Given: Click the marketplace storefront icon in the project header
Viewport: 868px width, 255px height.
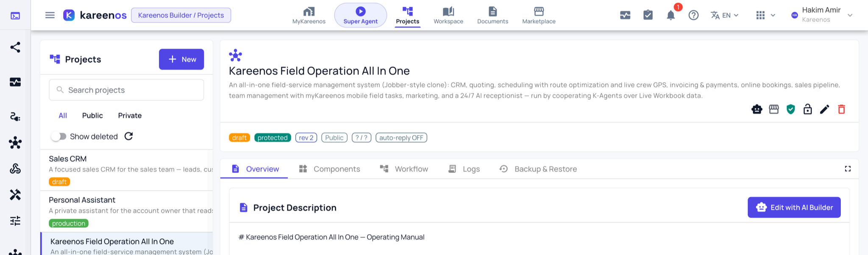Looking at the screenshot, I should click(774, 109).
